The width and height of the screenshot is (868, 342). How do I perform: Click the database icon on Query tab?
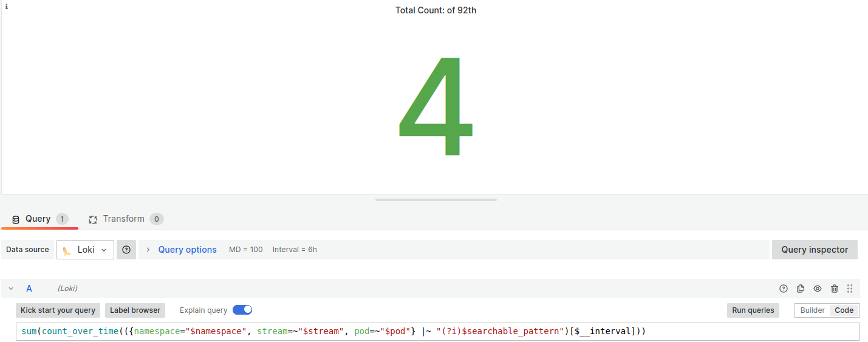point(16,219)
